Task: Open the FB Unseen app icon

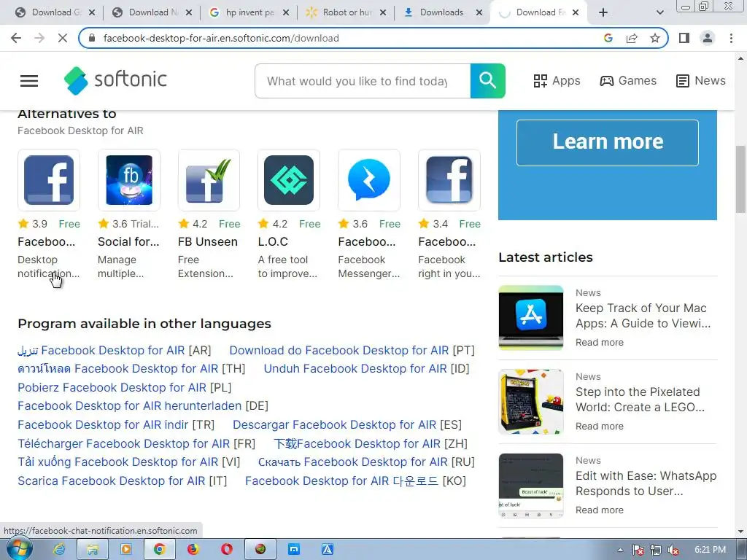Action: coord(209,180)
